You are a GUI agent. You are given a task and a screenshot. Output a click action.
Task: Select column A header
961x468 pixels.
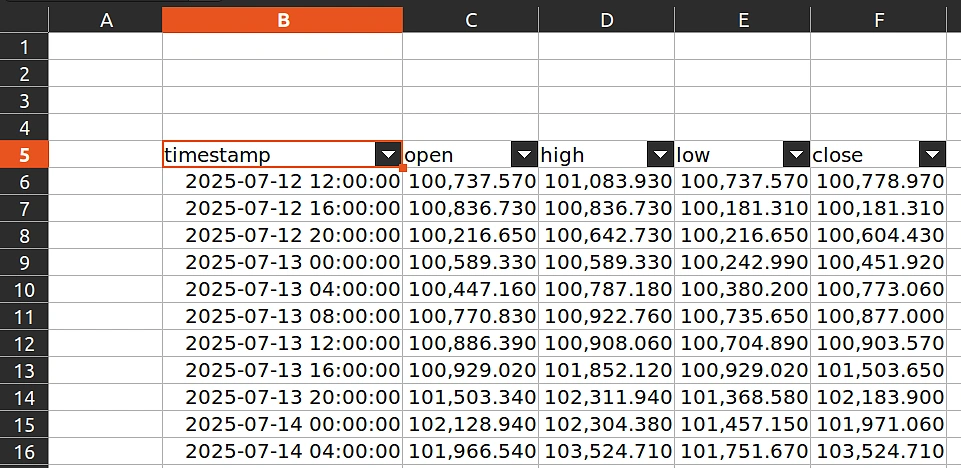click(106, 20)
